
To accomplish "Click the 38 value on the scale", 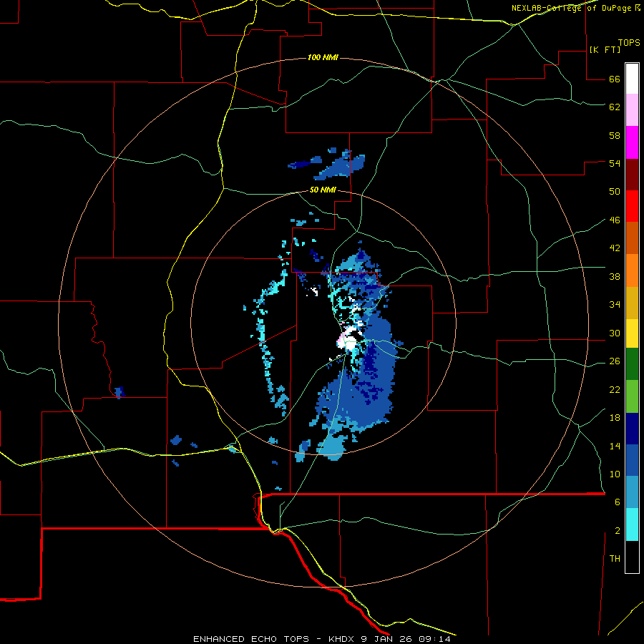I will pos(615,276).
